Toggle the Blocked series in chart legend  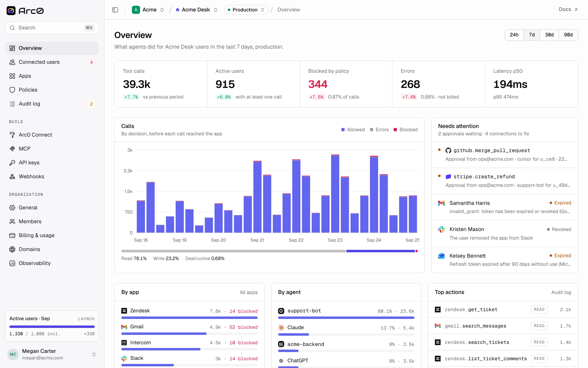tap(405, 130)
